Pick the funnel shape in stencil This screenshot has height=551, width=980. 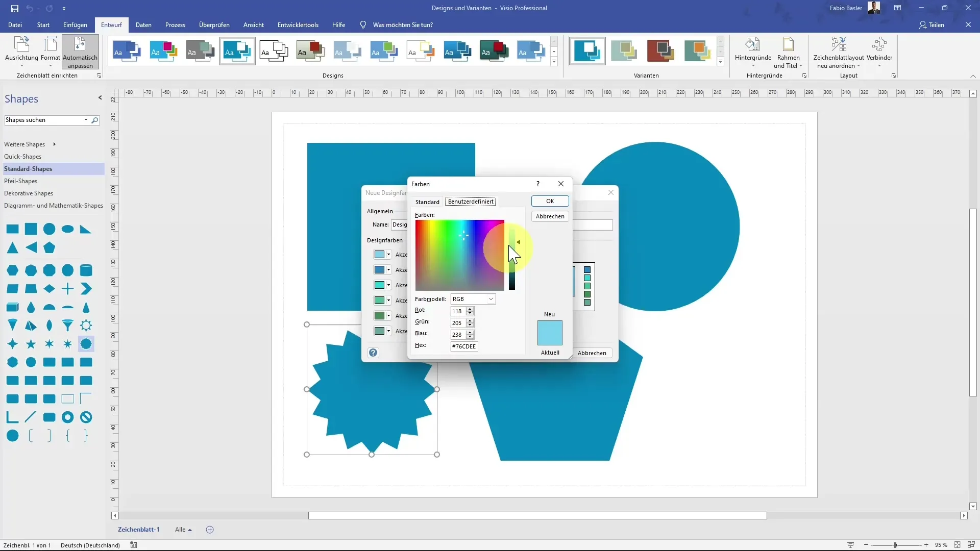click(x=68, y=325)
